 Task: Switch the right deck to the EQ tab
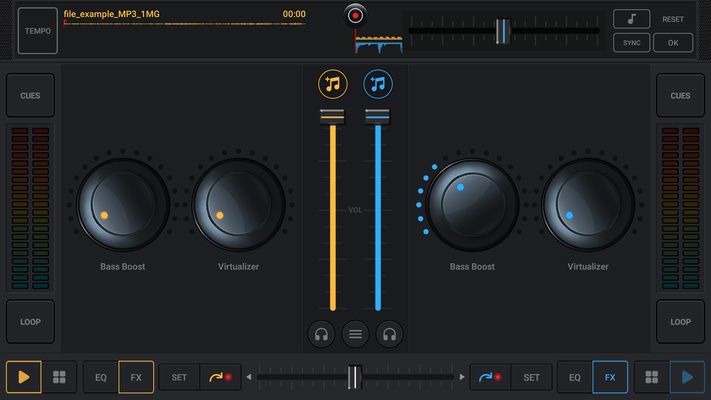575,377
